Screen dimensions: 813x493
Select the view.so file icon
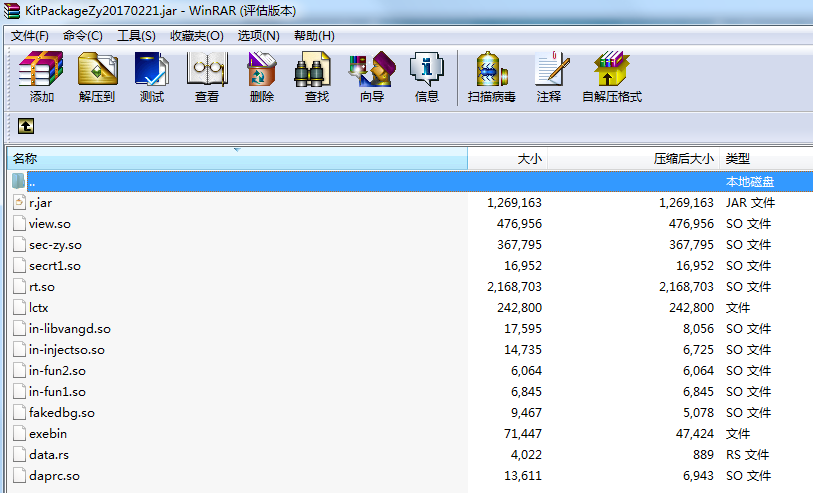pos(19,223)
